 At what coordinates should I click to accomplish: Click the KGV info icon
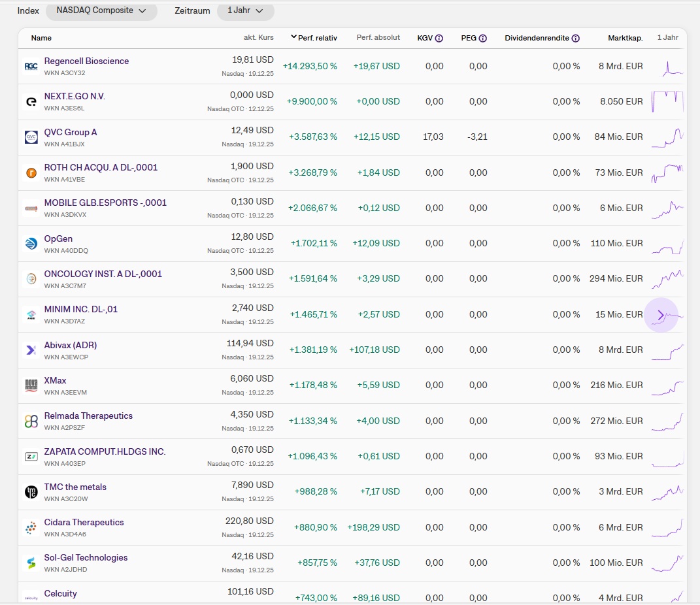[439, 38]
